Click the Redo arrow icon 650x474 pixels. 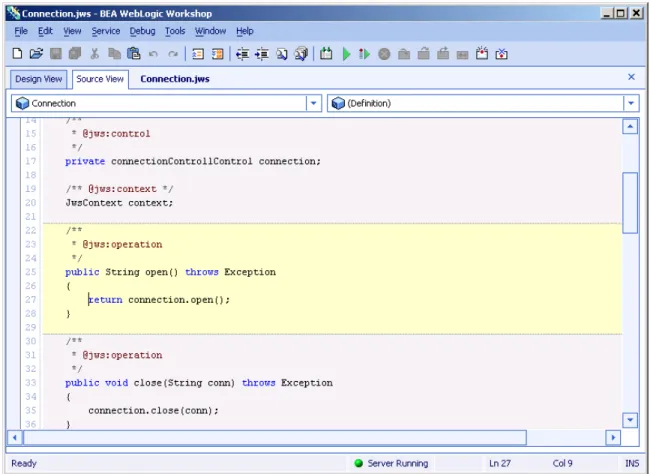tap(173, 54)
